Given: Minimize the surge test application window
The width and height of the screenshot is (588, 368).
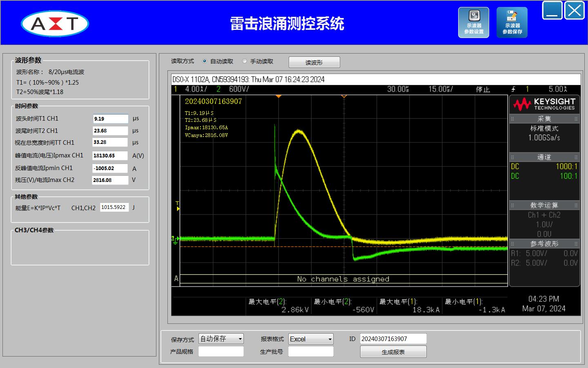Looking at the screenshot, I should [x=552, y=11].
